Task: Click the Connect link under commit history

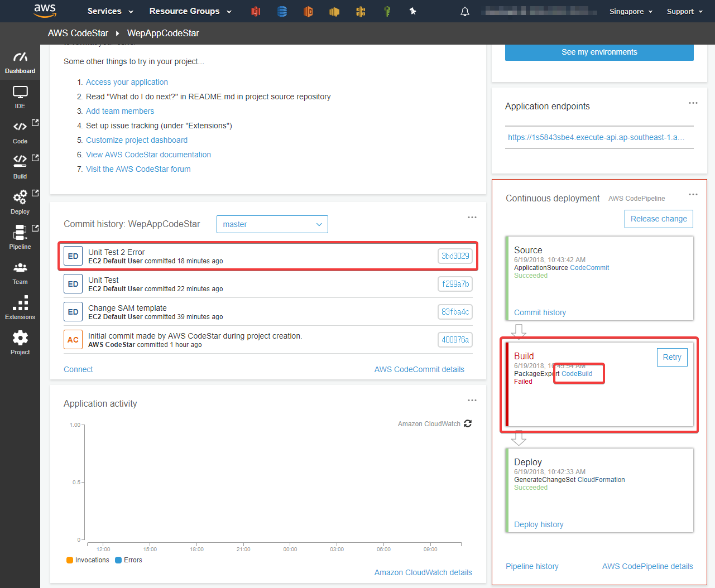Action: point(78,369)
